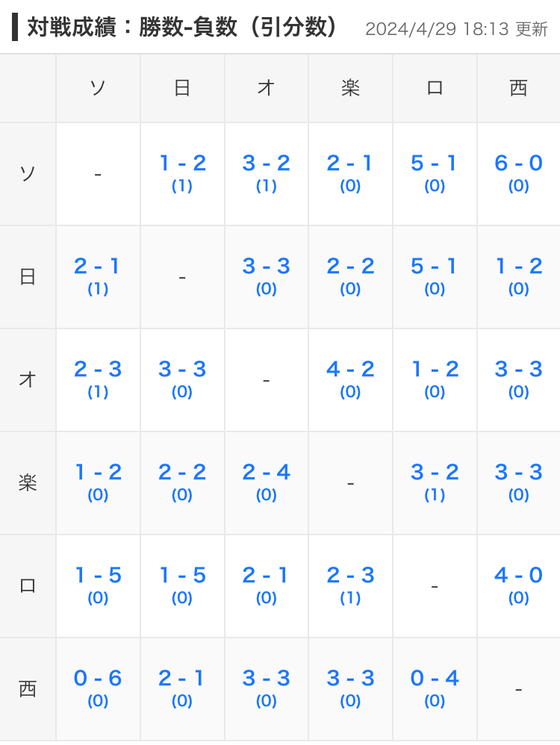Open ロ row versus 楽 2-3 score
Viewport: 560px width, 745px height.
tap(350, 576)
